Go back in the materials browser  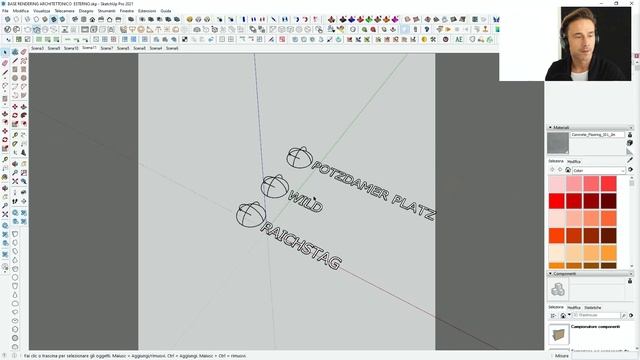[552, 170]
